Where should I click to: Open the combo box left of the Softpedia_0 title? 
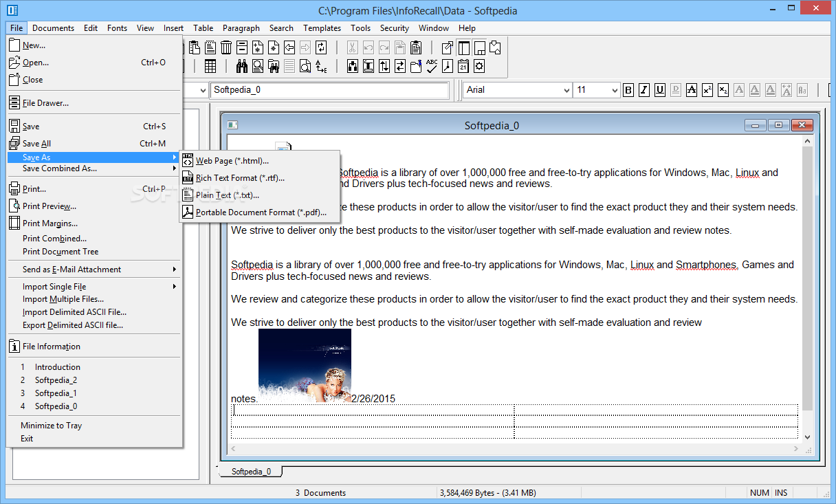pyautogui.click(x=203, y=90)
